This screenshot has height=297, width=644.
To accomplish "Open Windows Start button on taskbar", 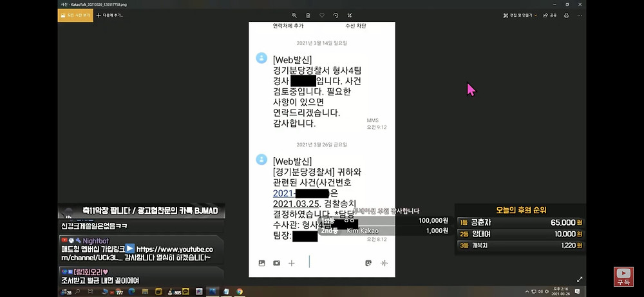I will (64, 292).
